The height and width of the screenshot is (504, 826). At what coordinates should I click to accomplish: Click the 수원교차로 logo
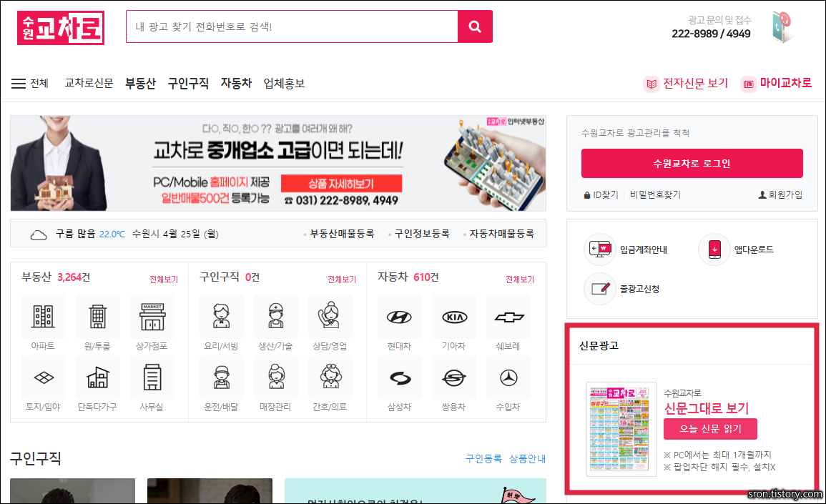(61, 28)
